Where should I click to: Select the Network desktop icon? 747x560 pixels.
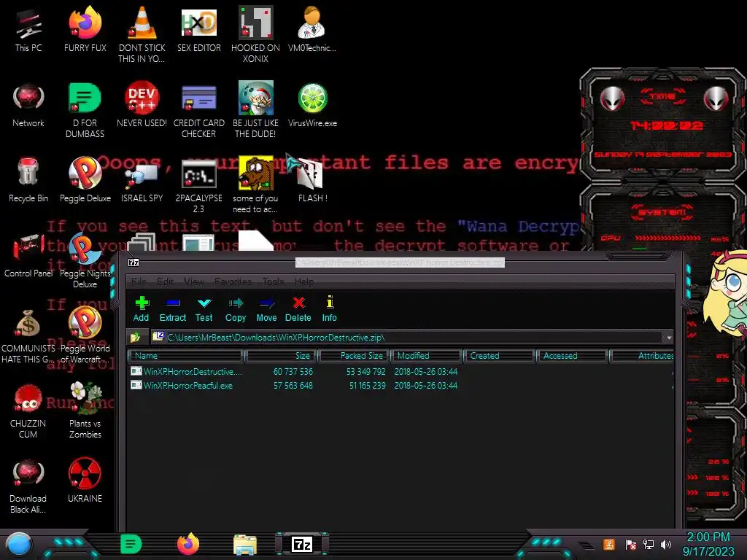pyautogui.click(x=28, y=105)
